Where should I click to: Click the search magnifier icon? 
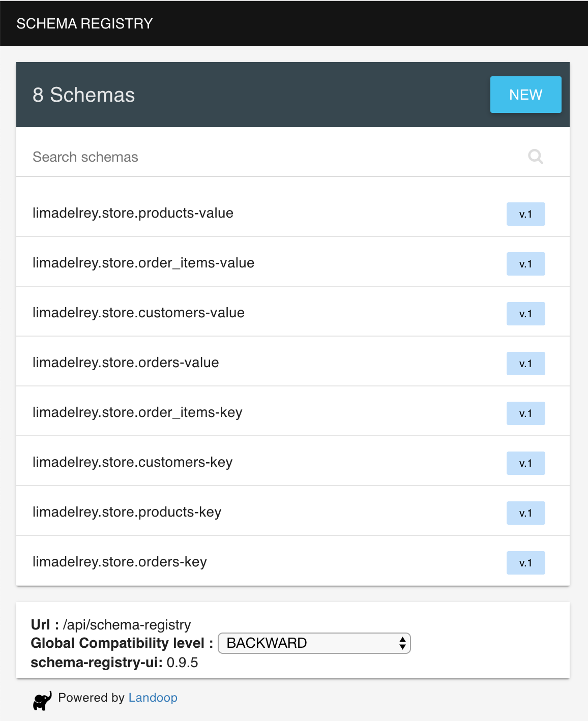(536, 157)
